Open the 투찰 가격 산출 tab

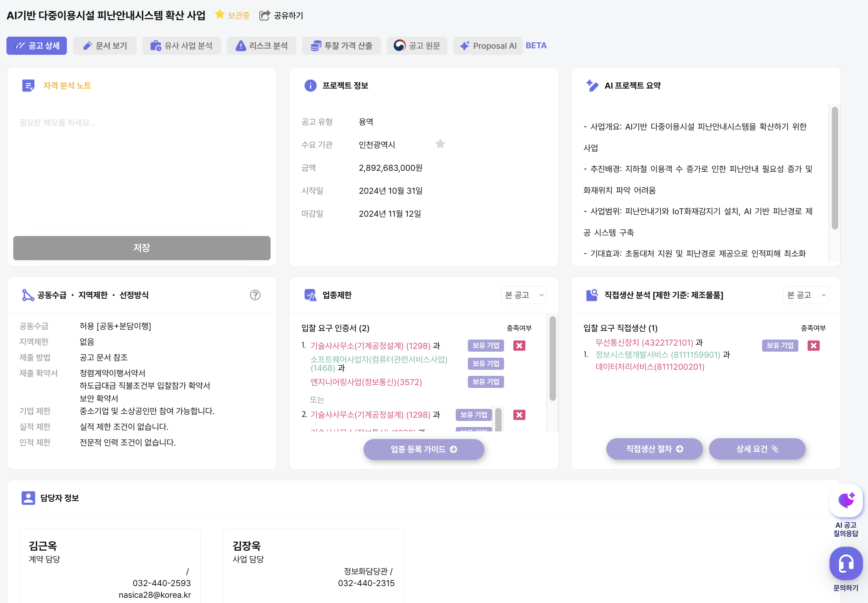(341, 46)
